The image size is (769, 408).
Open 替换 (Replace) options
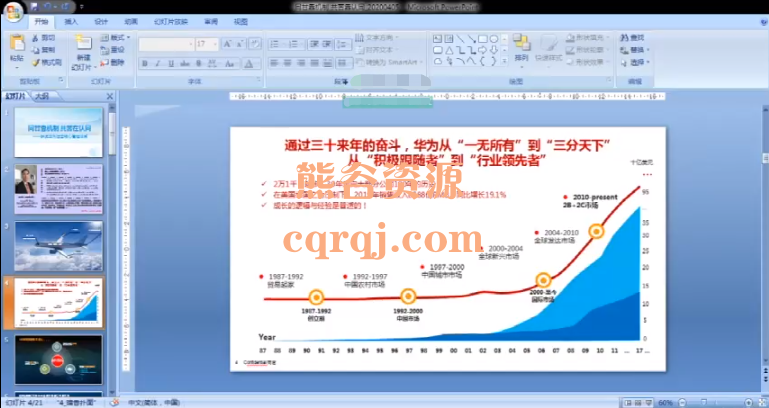pyautogui.click(x=635, y=50)
